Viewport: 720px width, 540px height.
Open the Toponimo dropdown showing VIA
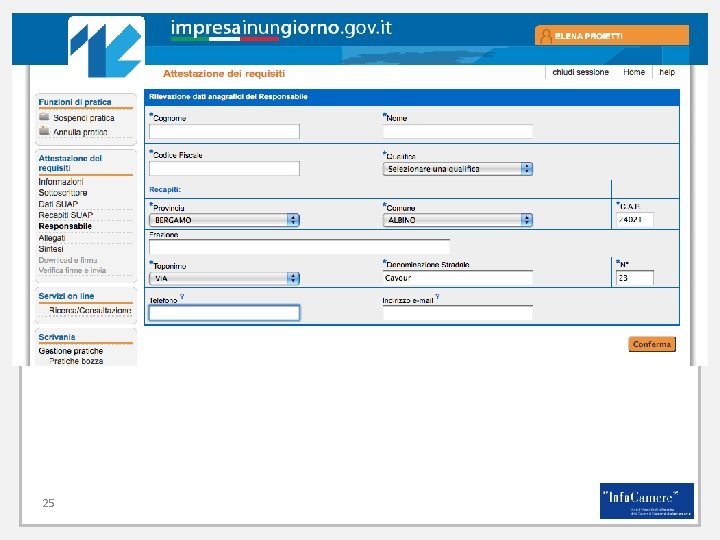(224, 278)
